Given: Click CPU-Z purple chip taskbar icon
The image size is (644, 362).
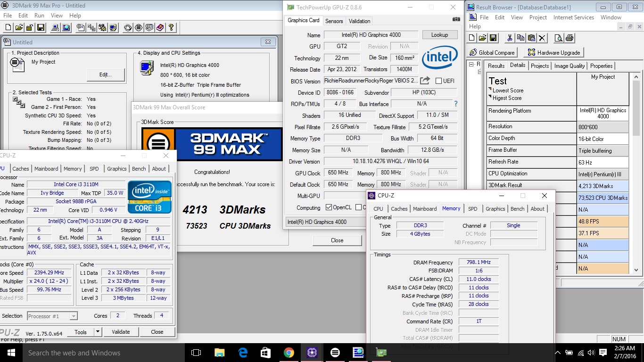Looking at the screenshot, I should (312, 353).
